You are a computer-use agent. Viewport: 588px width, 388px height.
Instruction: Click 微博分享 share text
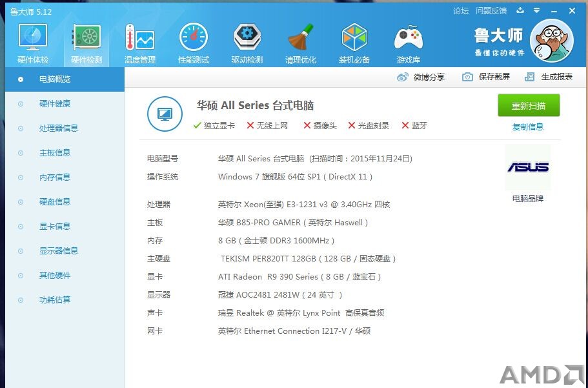429,77
